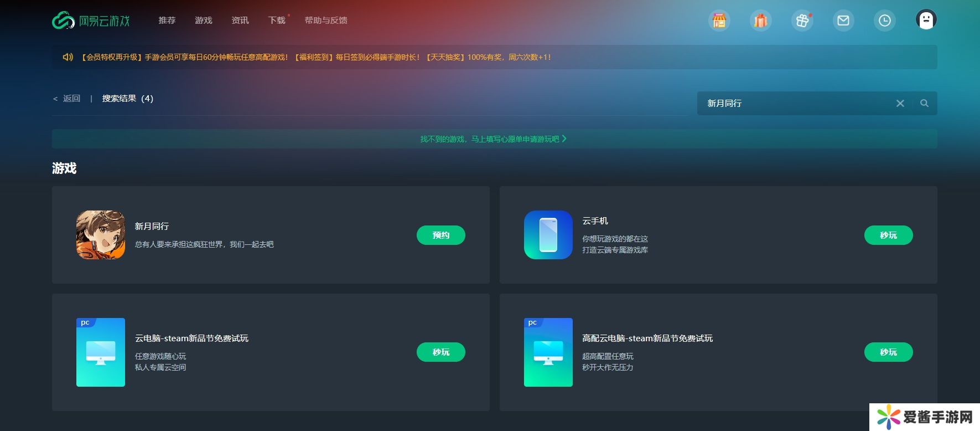Image resolution: width=980 pixels, height=431 pixels.
Task: Click the NetEase Cloud Gaming logo
Action: tap(91, 20)
